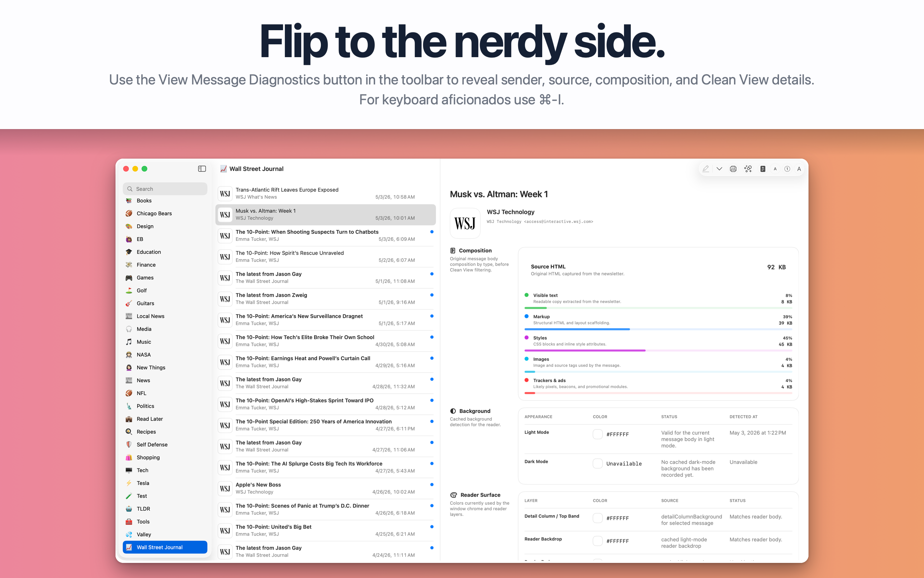924x578 pixels.
Task: Select the Media folder
Action: coord(165,329)
